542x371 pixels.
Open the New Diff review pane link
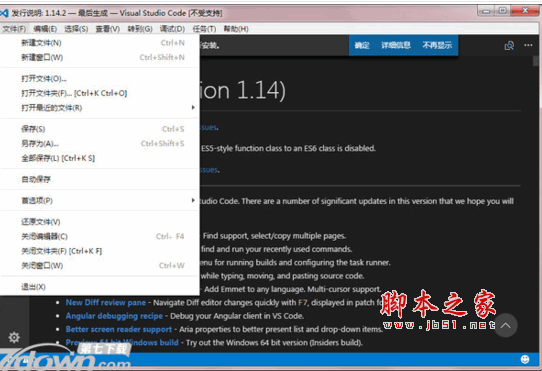(x=106, y=303)
